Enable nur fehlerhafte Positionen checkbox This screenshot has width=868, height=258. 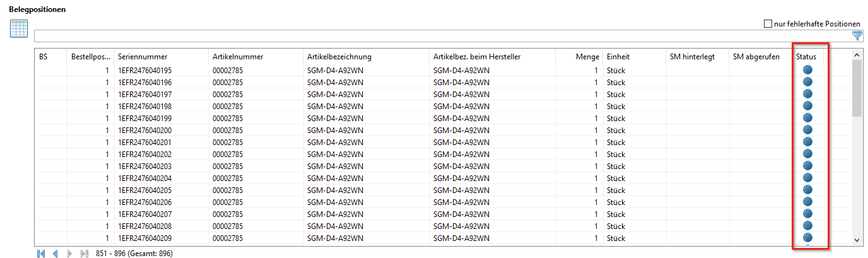tap(768, 24)
